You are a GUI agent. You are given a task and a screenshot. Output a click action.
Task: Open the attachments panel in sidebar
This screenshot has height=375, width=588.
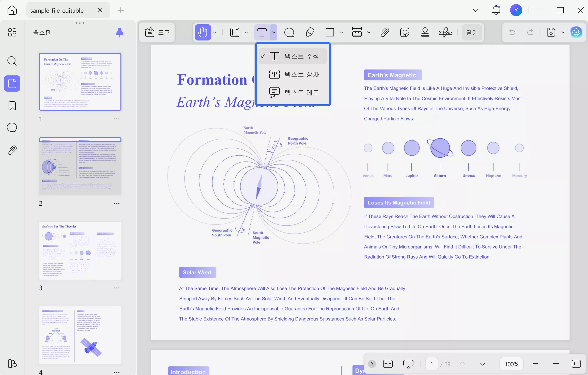click(x=12, y=150)
